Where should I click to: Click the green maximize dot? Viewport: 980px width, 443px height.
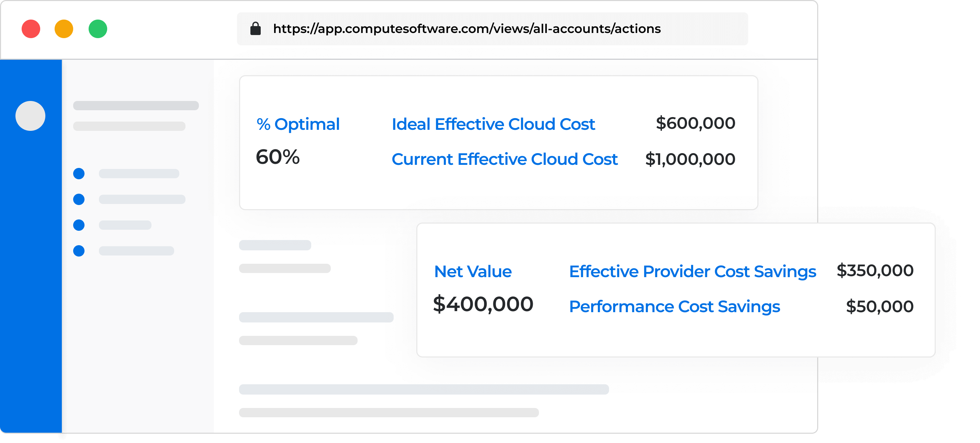pyautogui.click(x=98, y=29)
